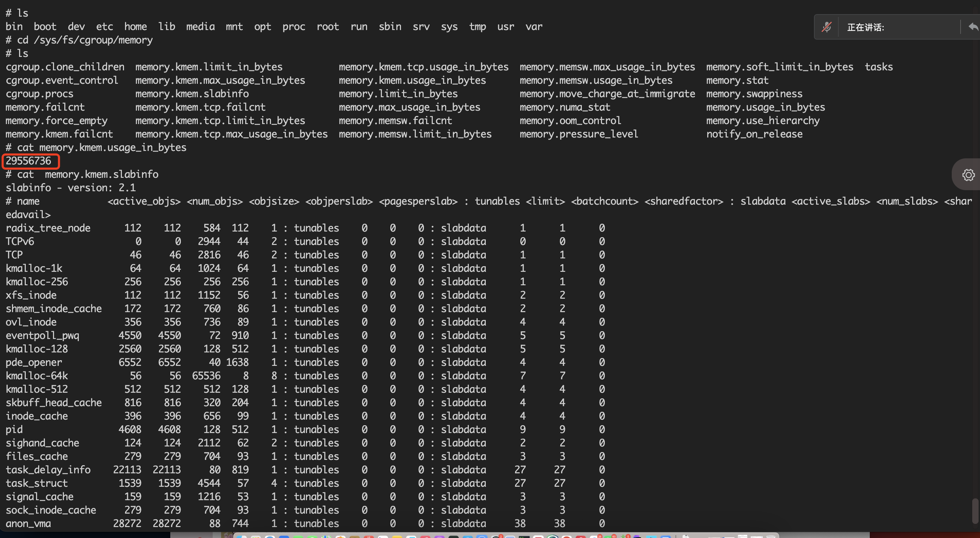Click the 'memory.limit_in_bytes' file name

[x=398, y=94]
